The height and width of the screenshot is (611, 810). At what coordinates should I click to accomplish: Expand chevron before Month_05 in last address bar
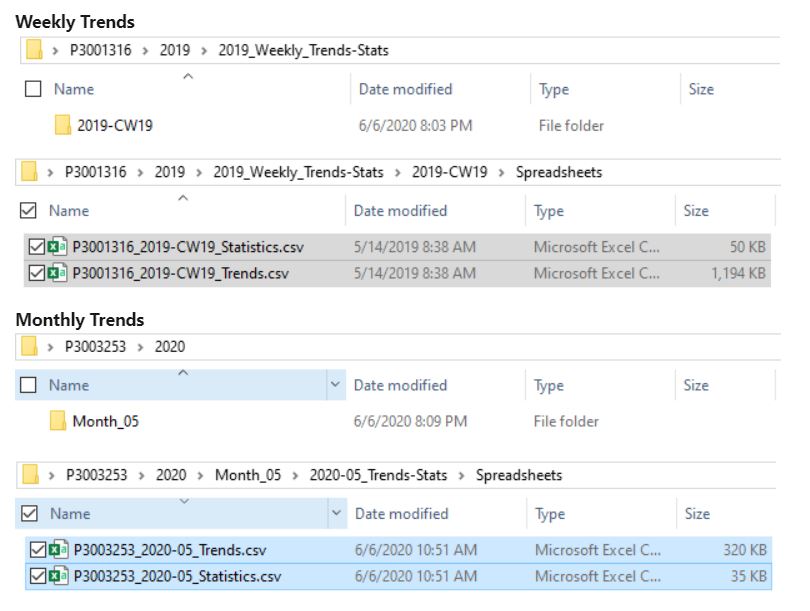200,475
